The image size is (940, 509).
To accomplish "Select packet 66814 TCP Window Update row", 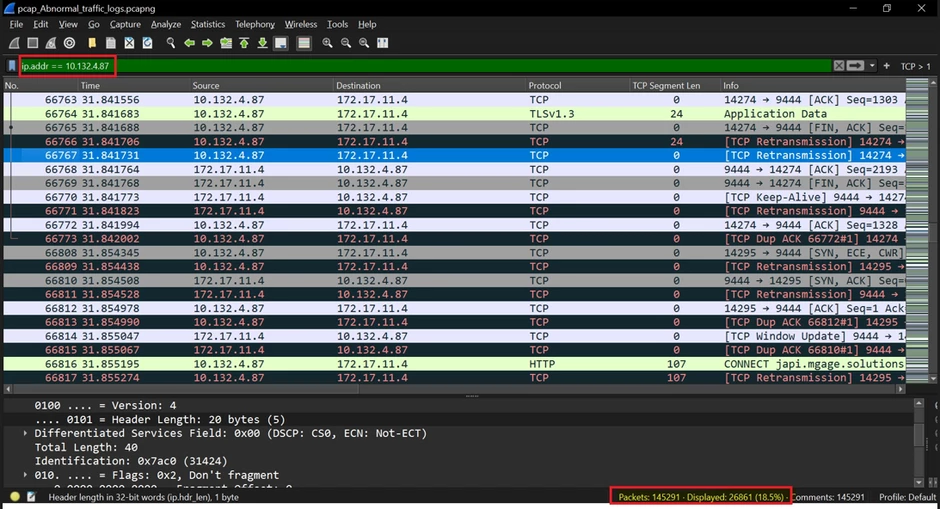I will (x=454, y=336).
